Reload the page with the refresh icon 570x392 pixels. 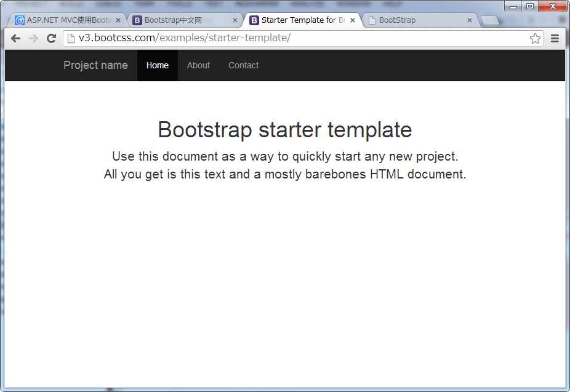point(51,38)
